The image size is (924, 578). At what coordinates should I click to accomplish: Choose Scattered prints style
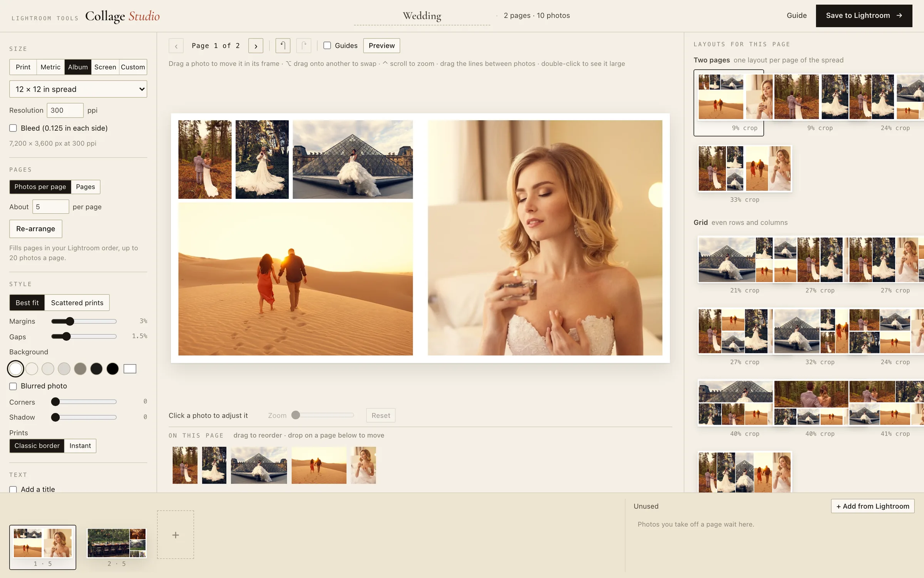click(x=77, y=303)
